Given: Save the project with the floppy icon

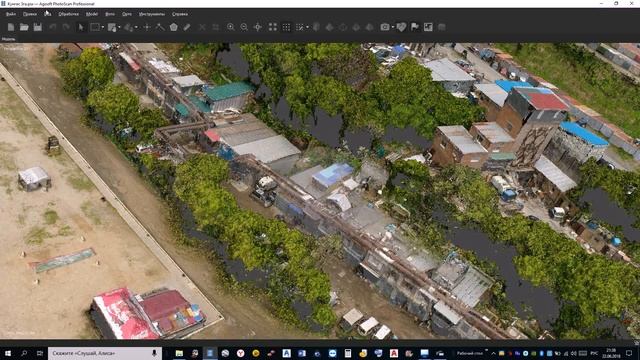Looking at the screenshot, I should pyautogui.click(x=38, y=27).
